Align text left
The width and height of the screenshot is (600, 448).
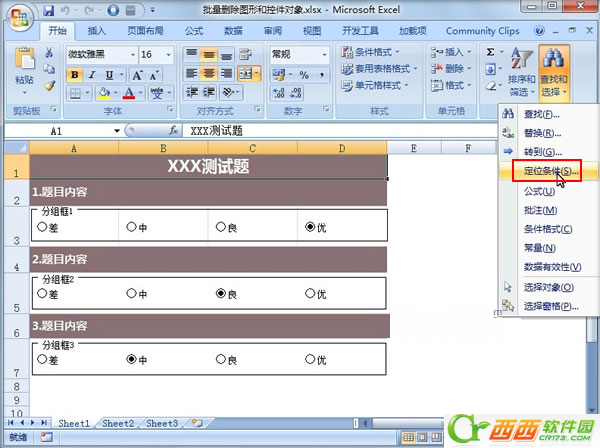[x=191, y=73]
